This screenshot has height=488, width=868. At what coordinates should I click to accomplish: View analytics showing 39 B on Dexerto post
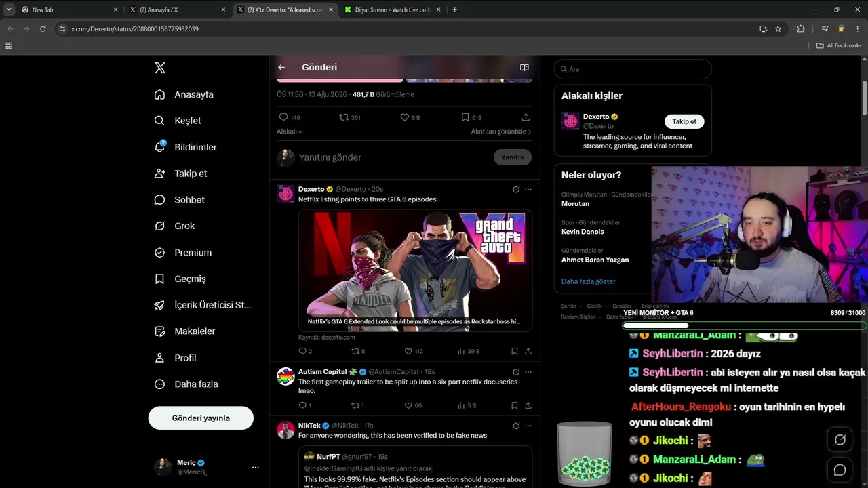(x=469, y=351)
